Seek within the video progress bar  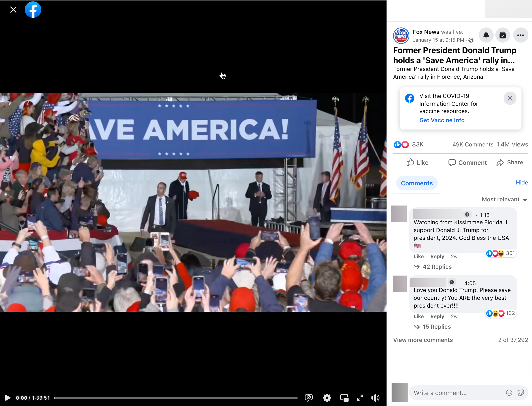(x=176, y=398)
